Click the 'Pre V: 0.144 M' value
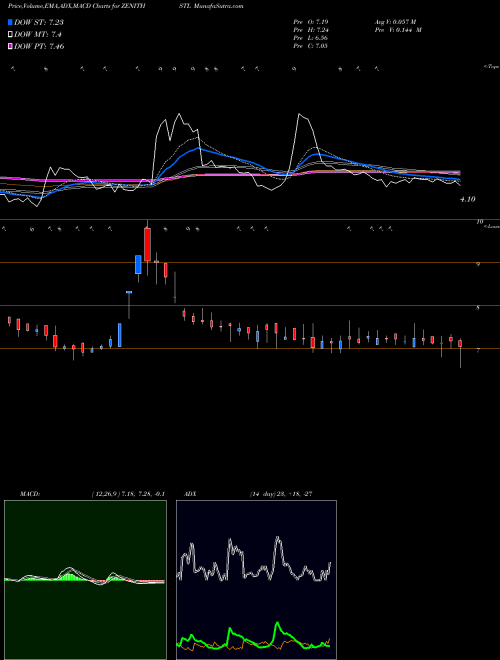Image resolution: width=500 pixels, height=660 pixels. pyautogui.click(x=397, y=30)
